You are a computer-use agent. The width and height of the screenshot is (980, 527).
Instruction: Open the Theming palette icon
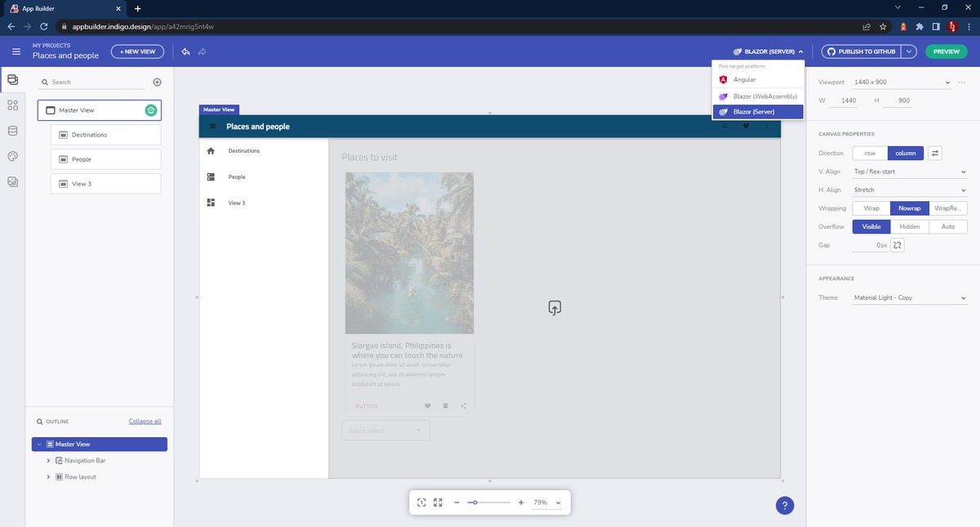[11, 155]
